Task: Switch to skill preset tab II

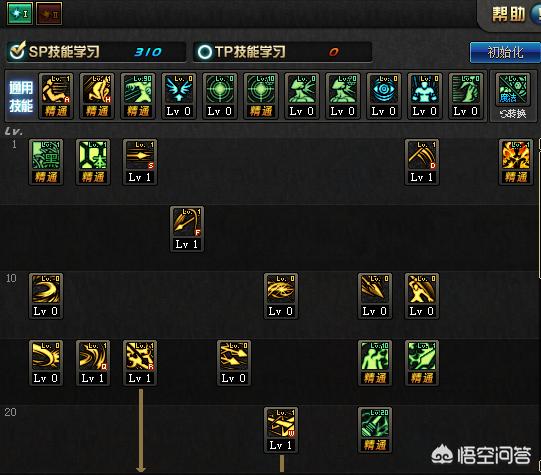Action: click(x=49, y=13)
